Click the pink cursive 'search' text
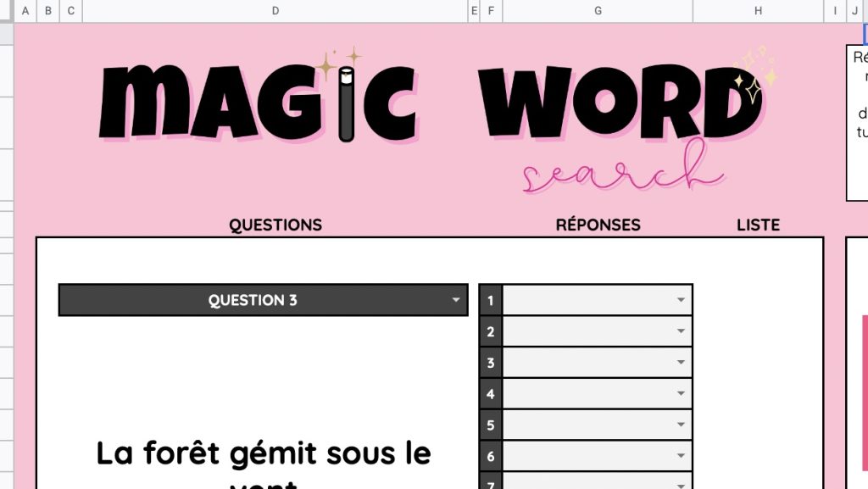This screenshot has height=489, width=868. 623,172
